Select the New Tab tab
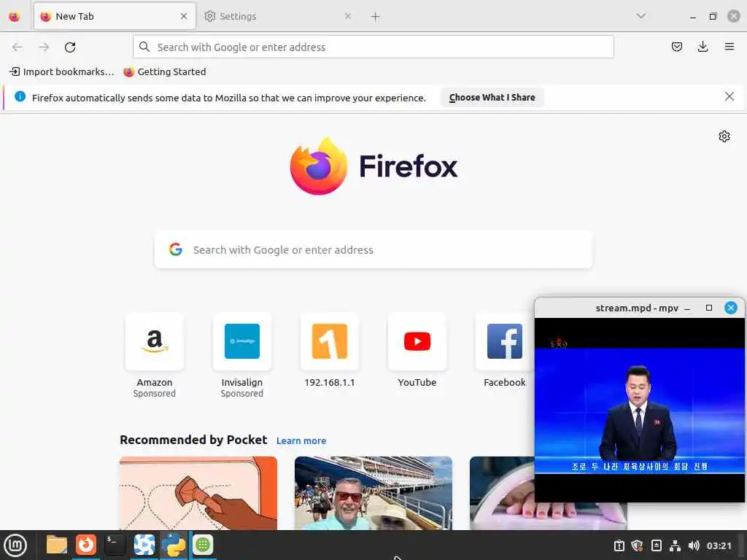The width and height of the screenshot is (747, 560). point(115,16)
